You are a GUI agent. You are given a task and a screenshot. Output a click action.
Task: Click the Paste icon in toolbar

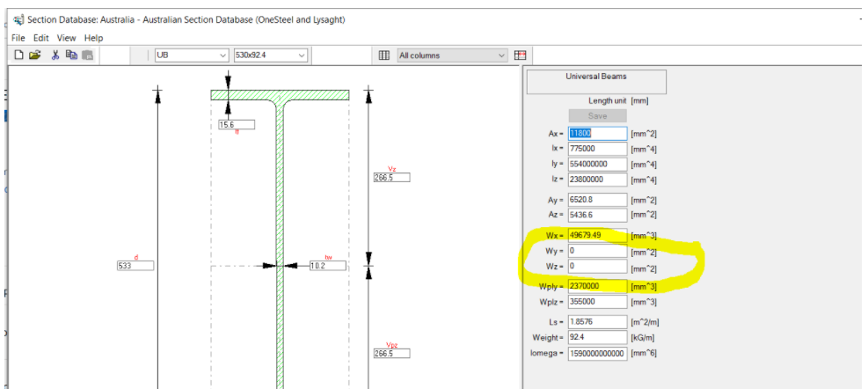[x=87, y=55]
